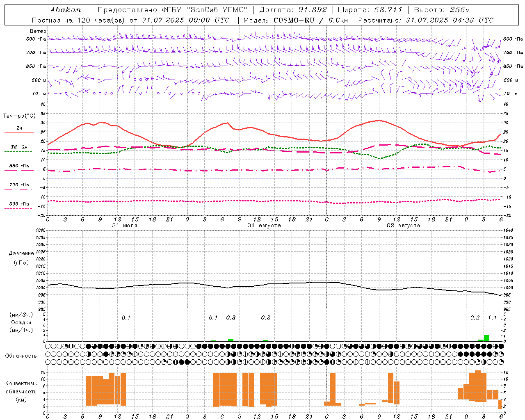Click the Ветер wind panel label
The image size is (525, 420).
38,31
